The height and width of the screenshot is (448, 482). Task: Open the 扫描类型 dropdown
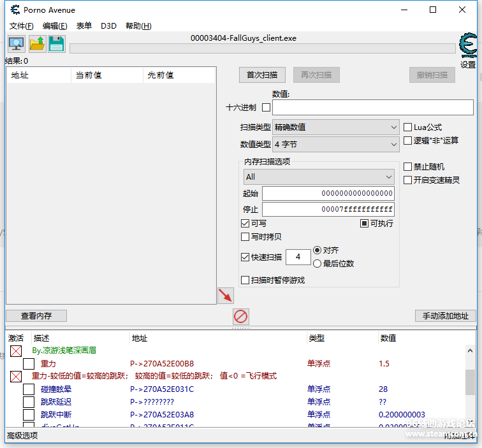pyautogui.click(x=335, y=127)
